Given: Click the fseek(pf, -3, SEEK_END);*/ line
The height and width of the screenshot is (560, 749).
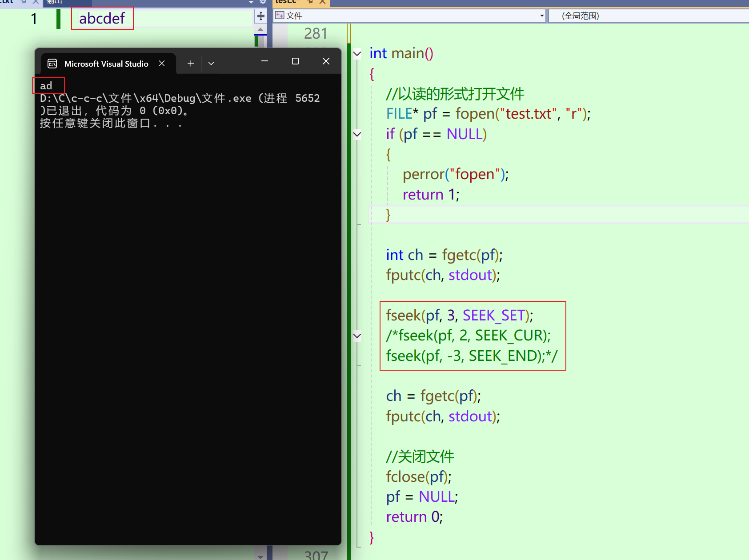Looking at the screenshot, I should 472,356.
